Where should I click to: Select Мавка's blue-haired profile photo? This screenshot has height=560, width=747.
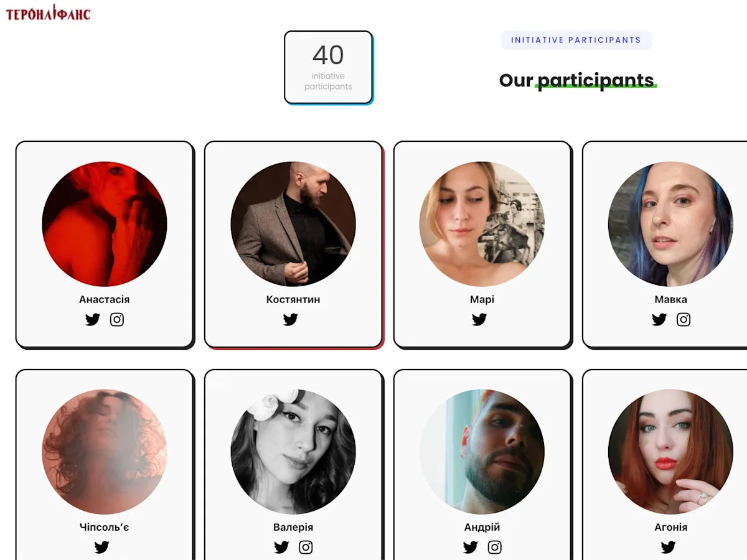pyautogui.click(x=670, y=224)
